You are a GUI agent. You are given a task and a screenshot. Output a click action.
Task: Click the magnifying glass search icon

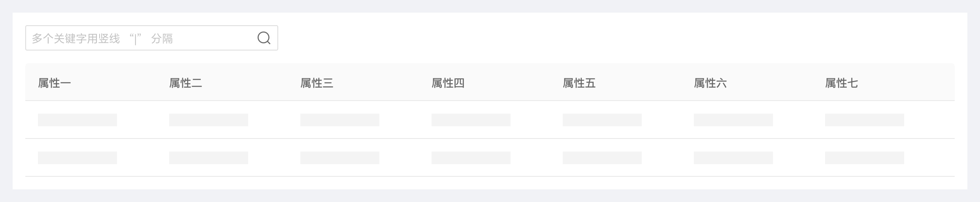[264, 38]
